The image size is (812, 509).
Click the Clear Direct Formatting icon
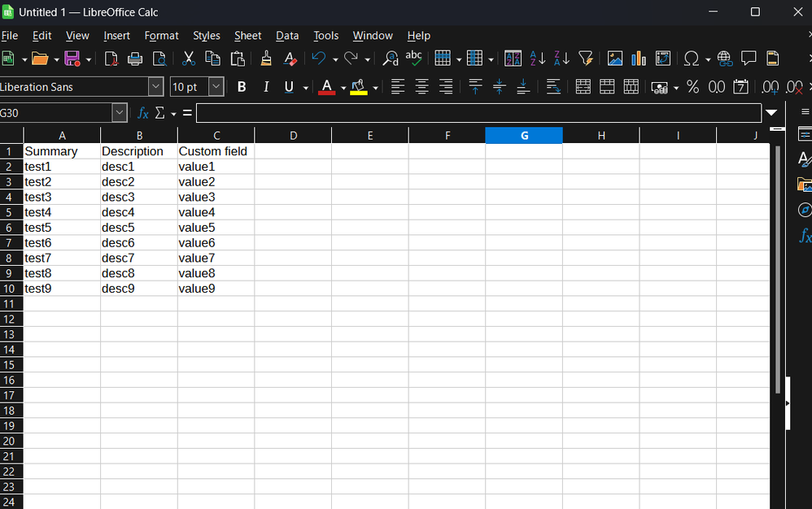coord(290,59)
